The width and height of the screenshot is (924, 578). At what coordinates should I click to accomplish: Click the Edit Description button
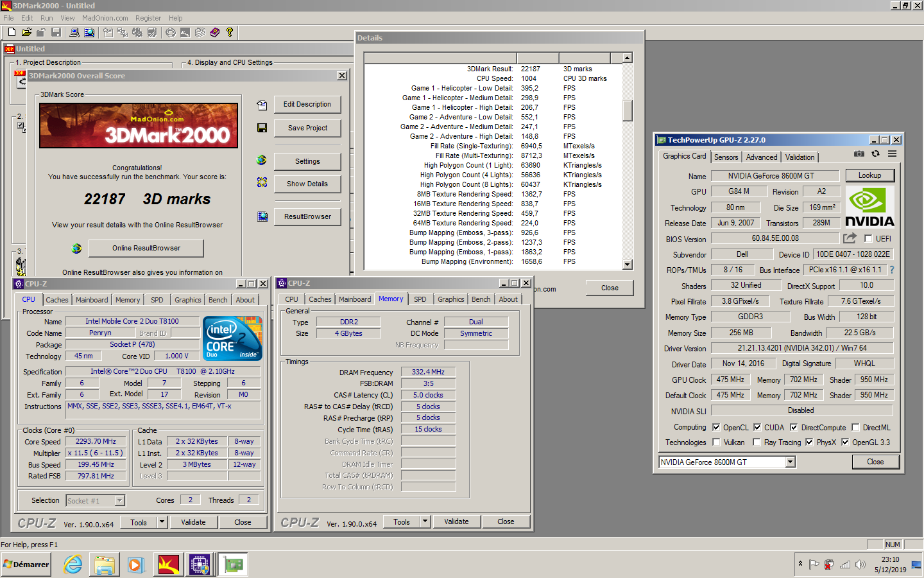307,105
